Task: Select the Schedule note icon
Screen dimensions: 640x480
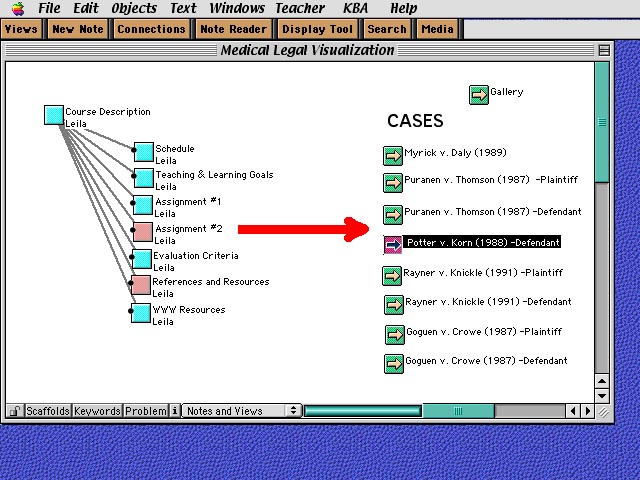Action: 144,152
